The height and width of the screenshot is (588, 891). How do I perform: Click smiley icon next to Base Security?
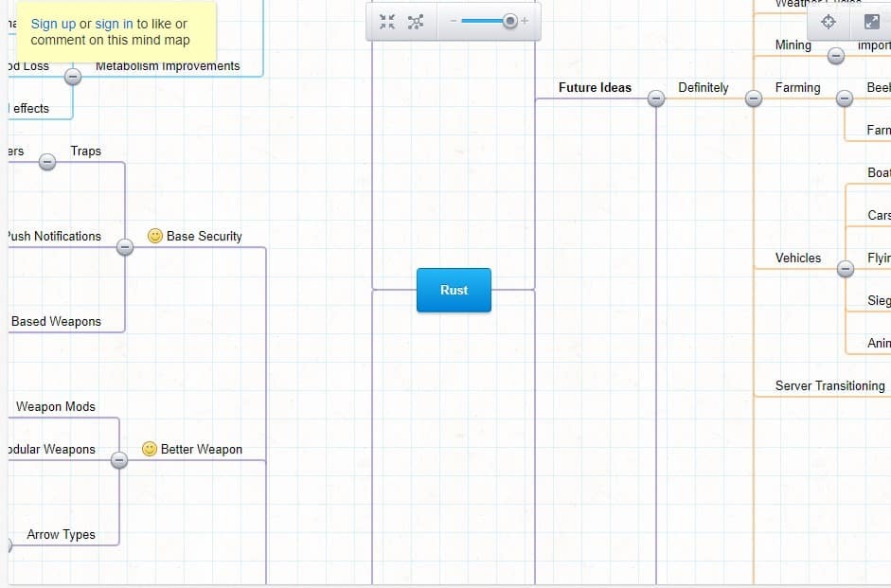point(155,236)
